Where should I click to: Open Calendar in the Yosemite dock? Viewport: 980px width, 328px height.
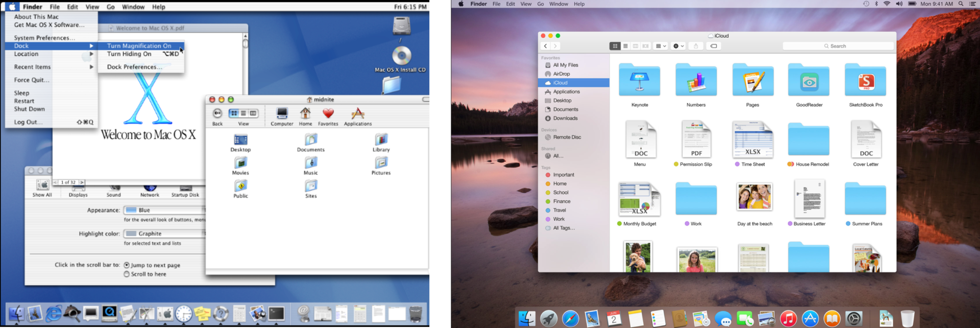click(614, 319)
